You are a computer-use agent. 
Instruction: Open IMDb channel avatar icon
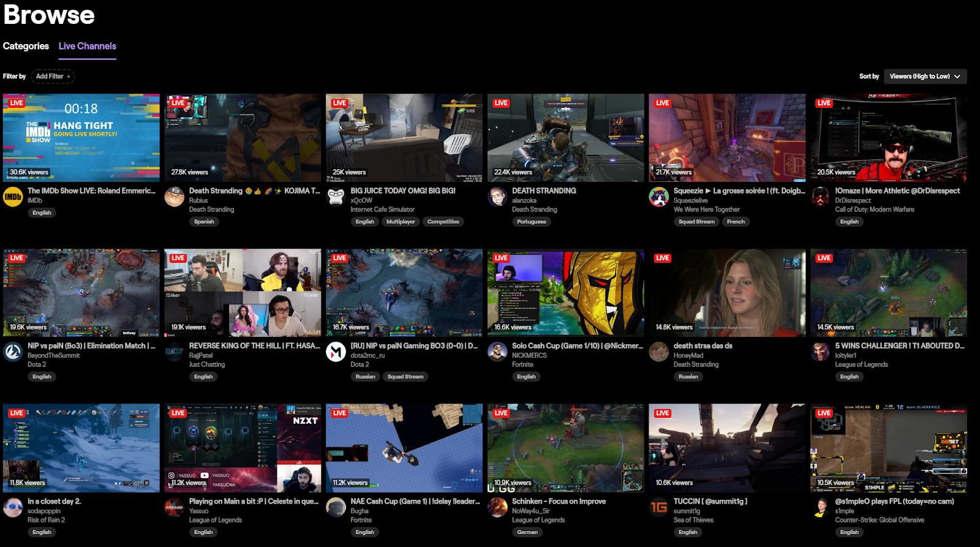(x=13, y=197)
